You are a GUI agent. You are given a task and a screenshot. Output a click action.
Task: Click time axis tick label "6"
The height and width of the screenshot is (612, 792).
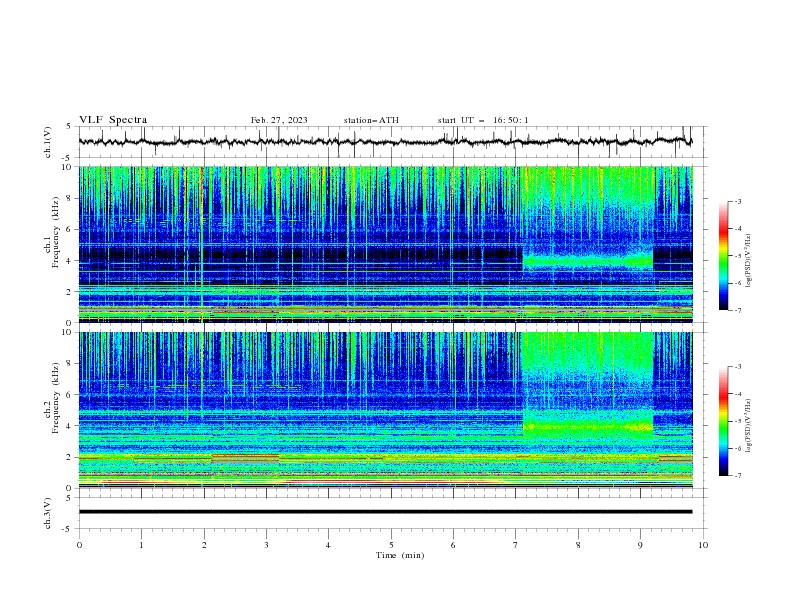point(453,545)
